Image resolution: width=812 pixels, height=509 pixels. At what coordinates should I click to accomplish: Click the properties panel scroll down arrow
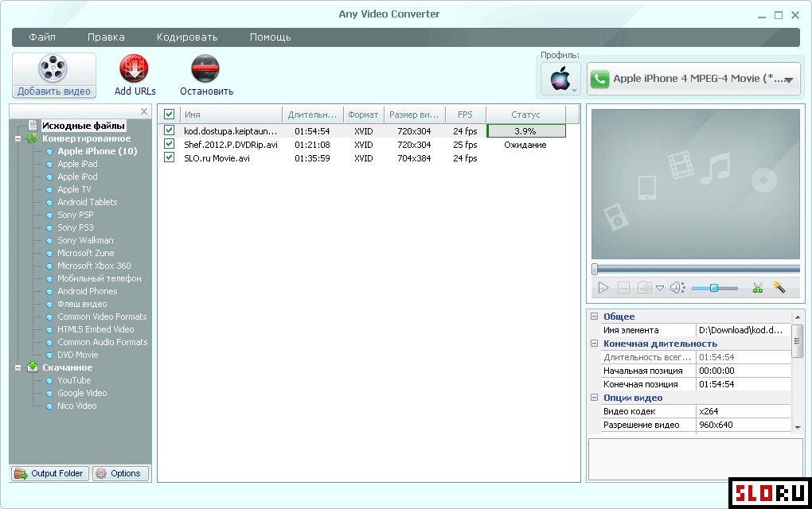coord(798,428)
